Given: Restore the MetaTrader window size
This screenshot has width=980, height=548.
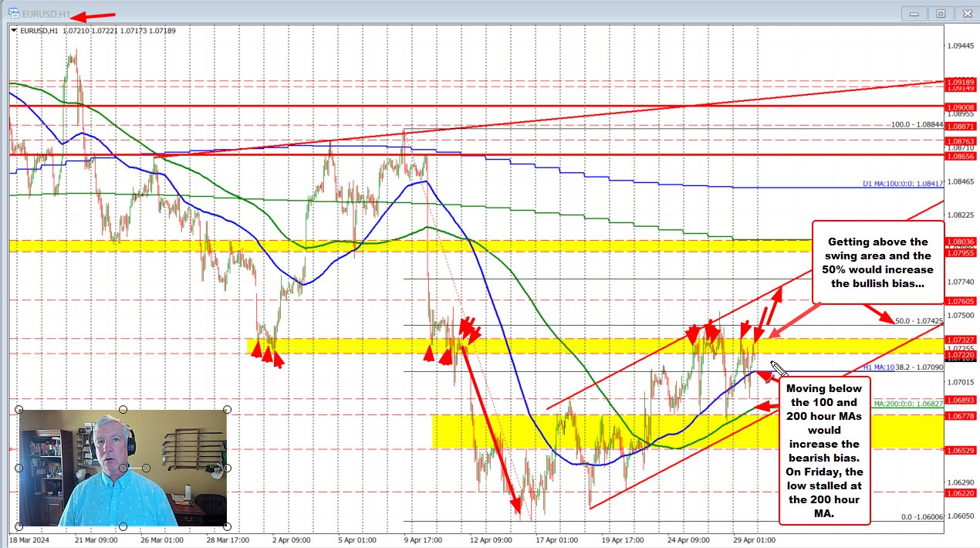Looking at the screenshot, I should tap(941, 13).
